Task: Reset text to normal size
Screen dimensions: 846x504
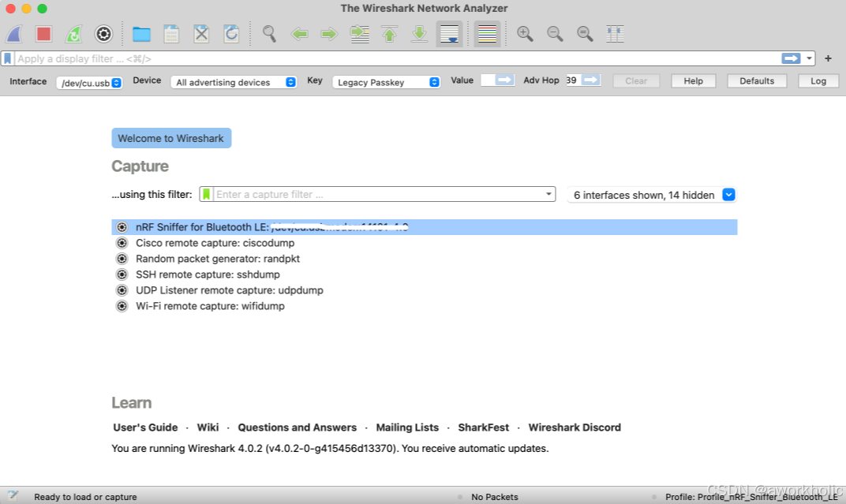Action: [585, 34]
